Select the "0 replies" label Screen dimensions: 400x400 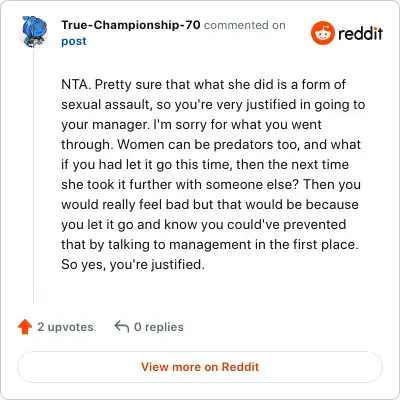[159, 327]
